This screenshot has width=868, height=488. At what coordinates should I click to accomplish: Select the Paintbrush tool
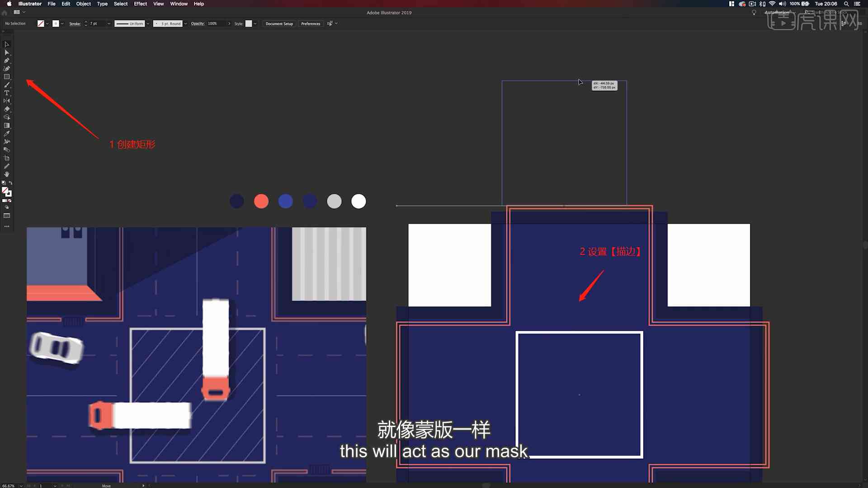click(x=7, y=85)
